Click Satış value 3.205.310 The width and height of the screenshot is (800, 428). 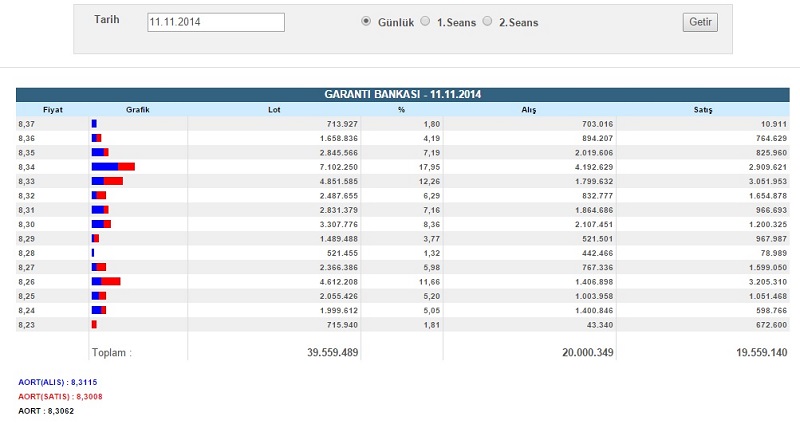768,282
